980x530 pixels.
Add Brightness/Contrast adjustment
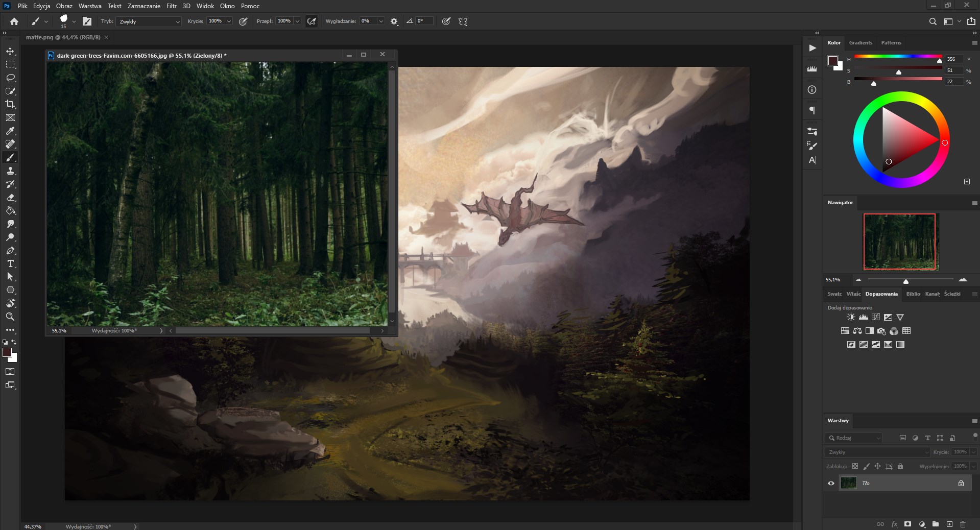point(851,317)
